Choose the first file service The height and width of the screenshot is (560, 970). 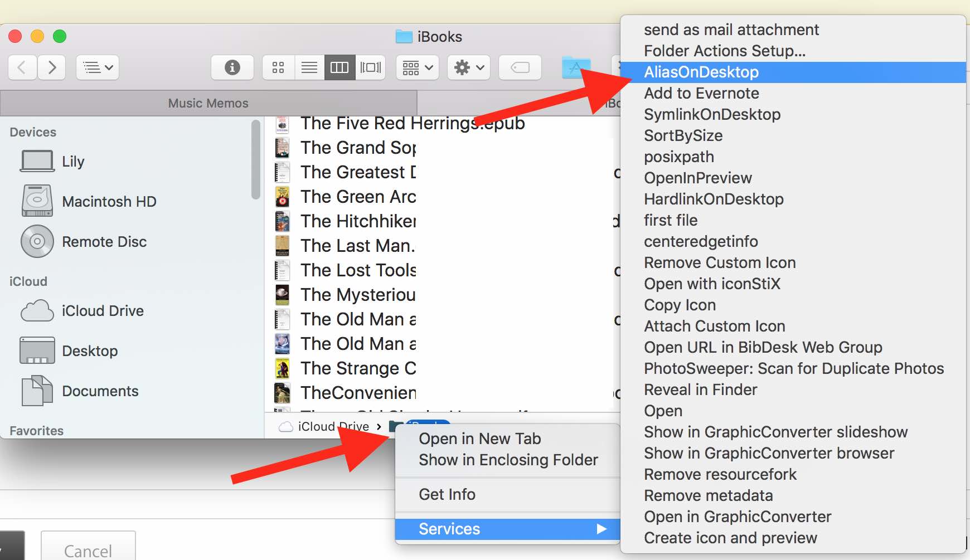coord(793,220)
